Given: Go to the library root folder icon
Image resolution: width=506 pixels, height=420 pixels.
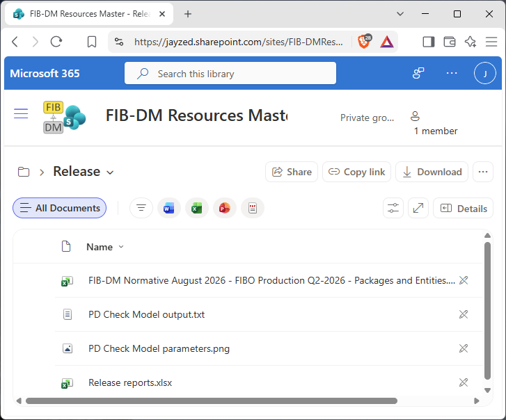Looking at the screenshot, I should [x=24, y=172].
